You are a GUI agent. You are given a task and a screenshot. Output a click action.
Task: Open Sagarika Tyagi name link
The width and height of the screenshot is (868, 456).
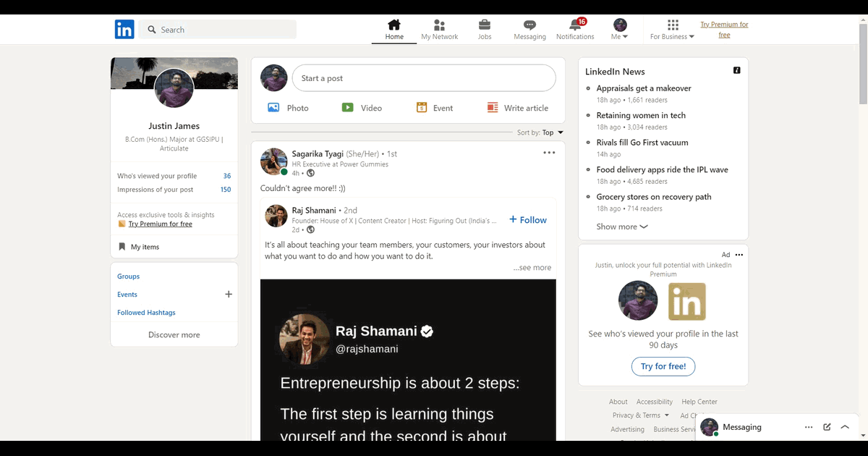(x=318, y=153)
